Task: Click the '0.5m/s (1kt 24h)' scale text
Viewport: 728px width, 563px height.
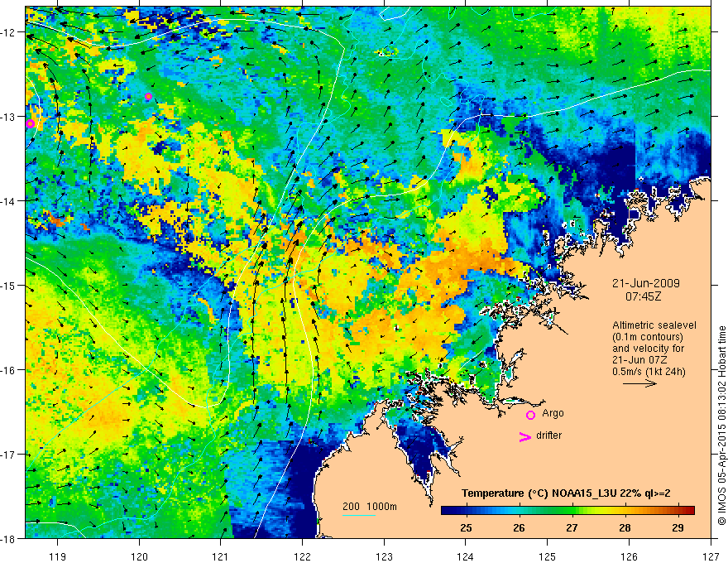Action: point(649,372)
